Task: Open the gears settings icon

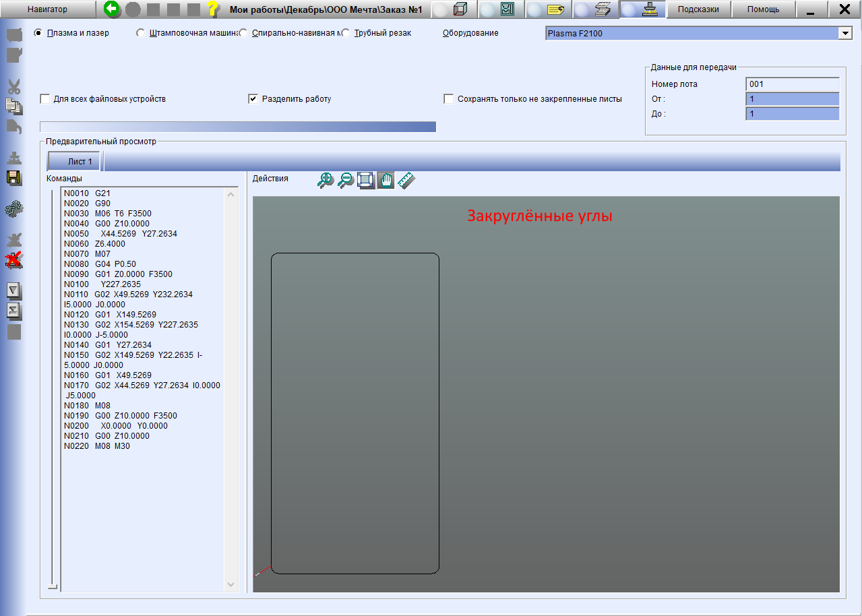Action: [x=14, y=210]
